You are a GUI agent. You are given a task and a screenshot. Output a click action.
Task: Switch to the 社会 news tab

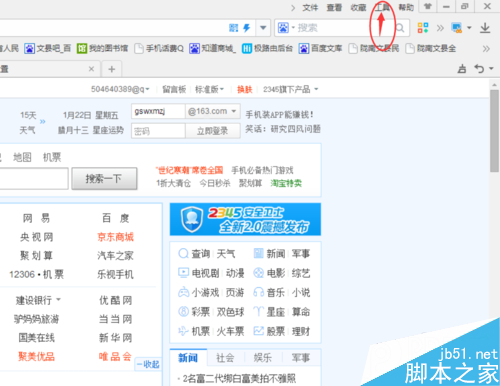pyautogui.click(x=225, y=358)
